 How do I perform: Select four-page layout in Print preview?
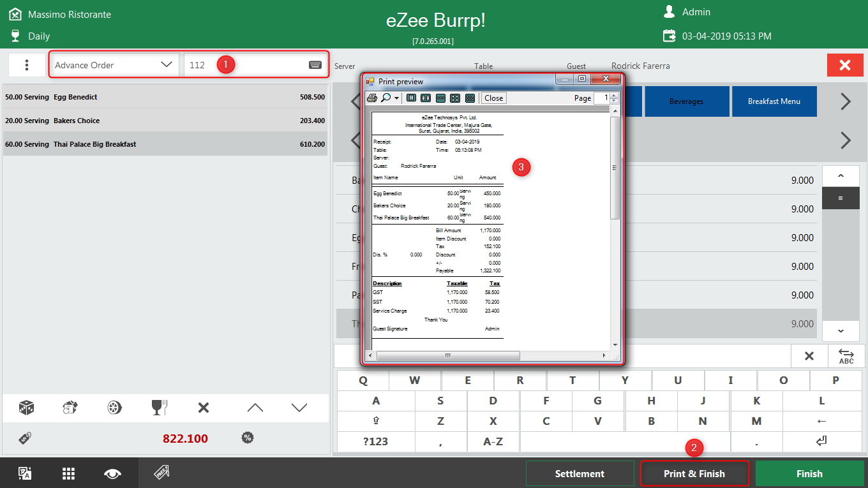click(455, 98)
